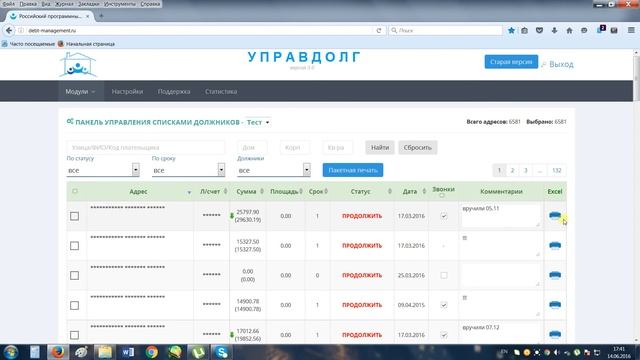Close the current browser tab

[87, 16]
